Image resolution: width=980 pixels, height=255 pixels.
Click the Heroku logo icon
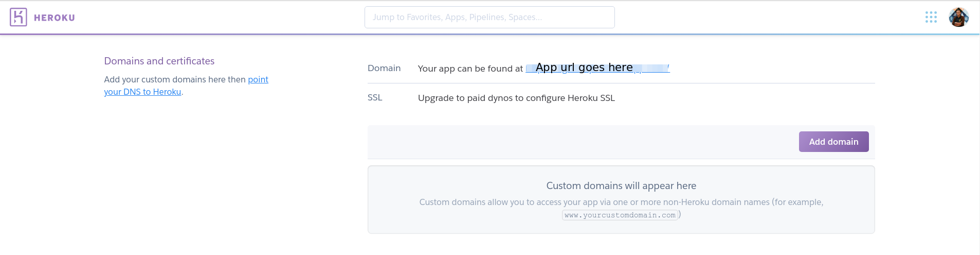(x=18, y=18)
